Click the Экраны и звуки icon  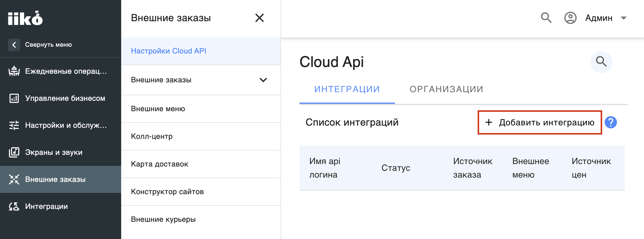(x=14, y=152)
